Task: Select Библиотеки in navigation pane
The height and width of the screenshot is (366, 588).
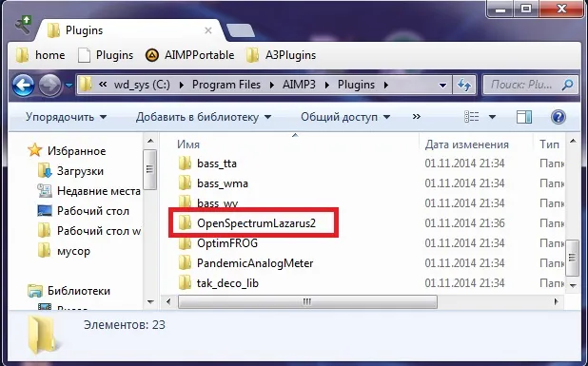Action: pyautogui.click(x=79, y=291)
